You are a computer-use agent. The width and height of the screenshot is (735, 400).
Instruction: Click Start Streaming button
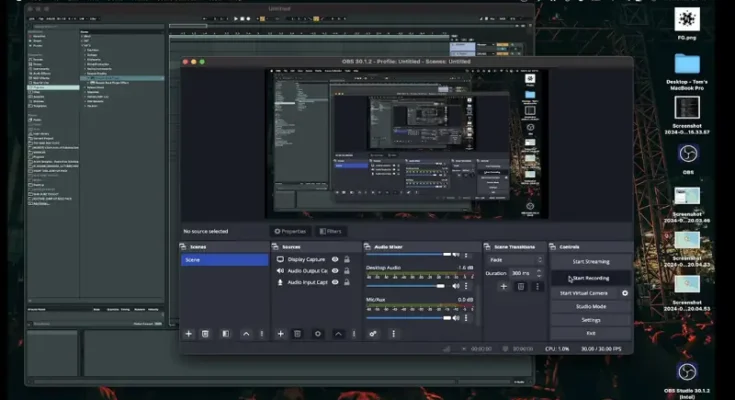coord(591,262)
